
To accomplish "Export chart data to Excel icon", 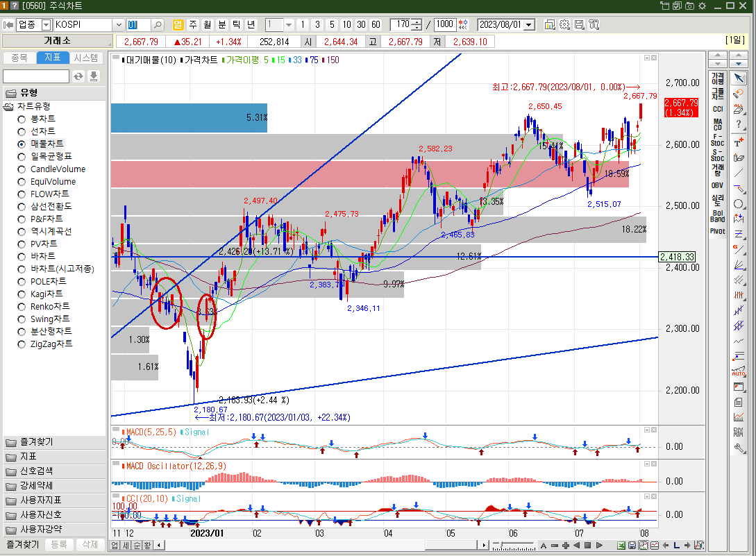I will pos(621,546).
